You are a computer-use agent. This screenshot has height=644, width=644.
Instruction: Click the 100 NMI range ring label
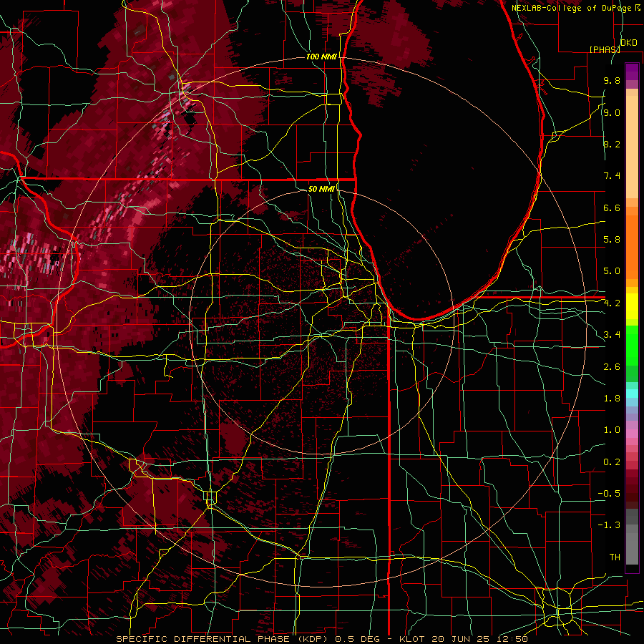[x=321, y=57]
